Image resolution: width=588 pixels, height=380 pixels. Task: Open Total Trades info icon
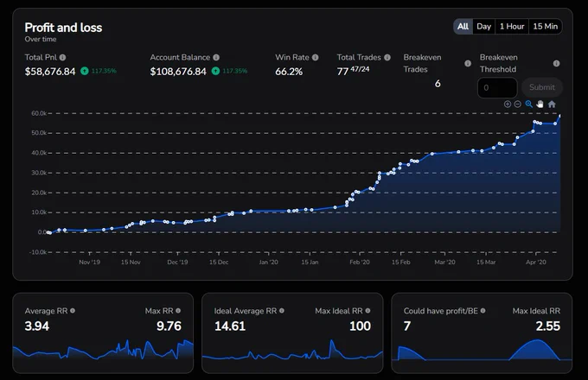point(387,57)
